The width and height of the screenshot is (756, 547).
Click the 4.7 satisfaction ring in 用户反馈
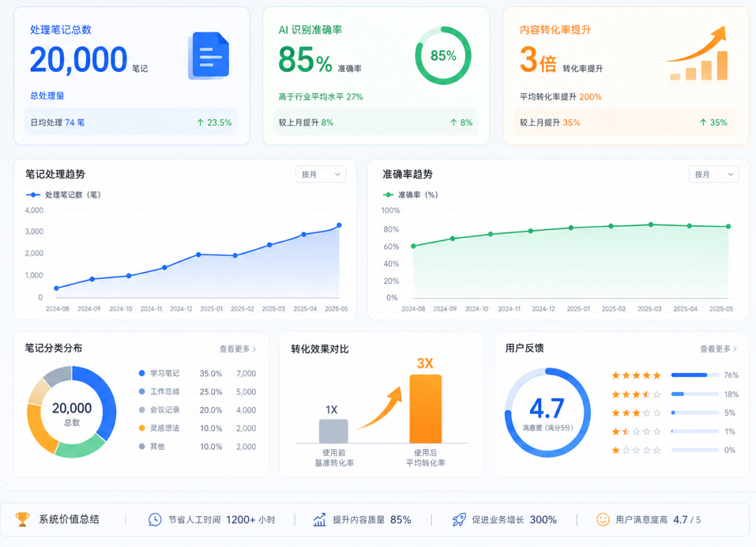click(x=547, y=413)
